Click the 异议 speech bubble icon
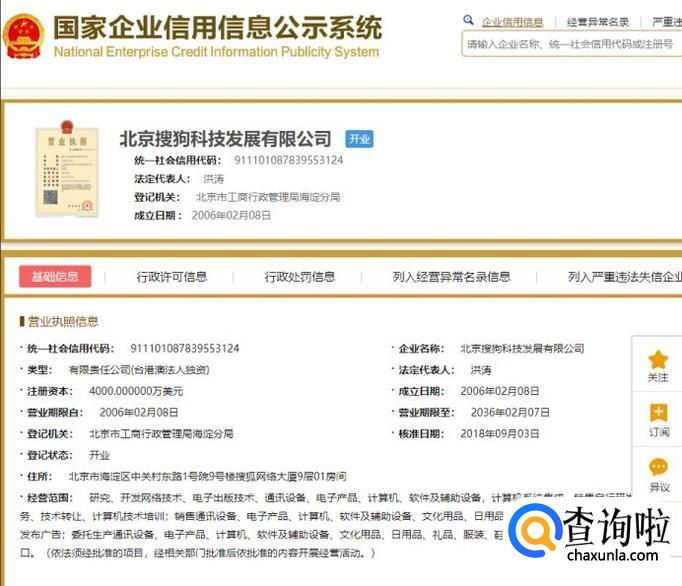Screen dimensions: 682x586 [659, 467]
